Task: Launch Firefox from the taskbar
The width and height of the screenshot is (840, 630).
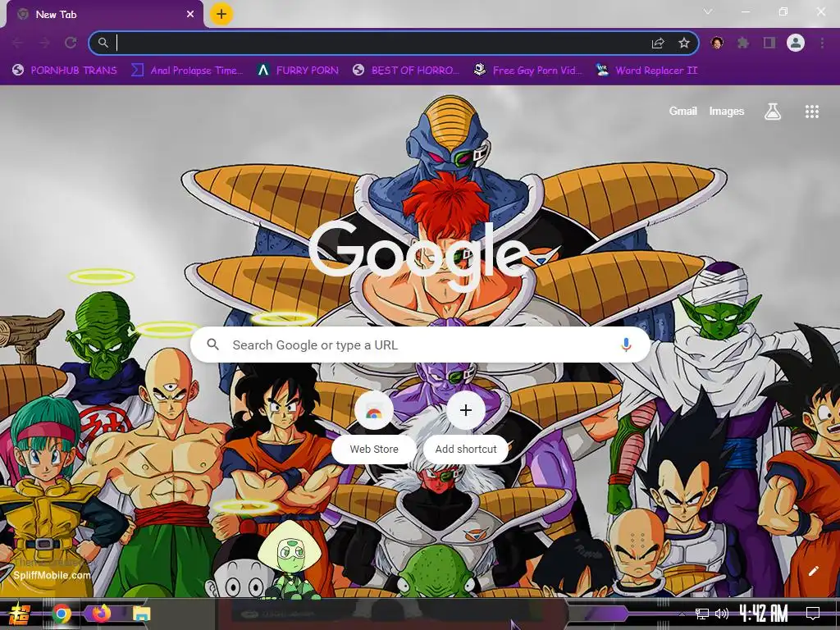Action: [101, 614]
